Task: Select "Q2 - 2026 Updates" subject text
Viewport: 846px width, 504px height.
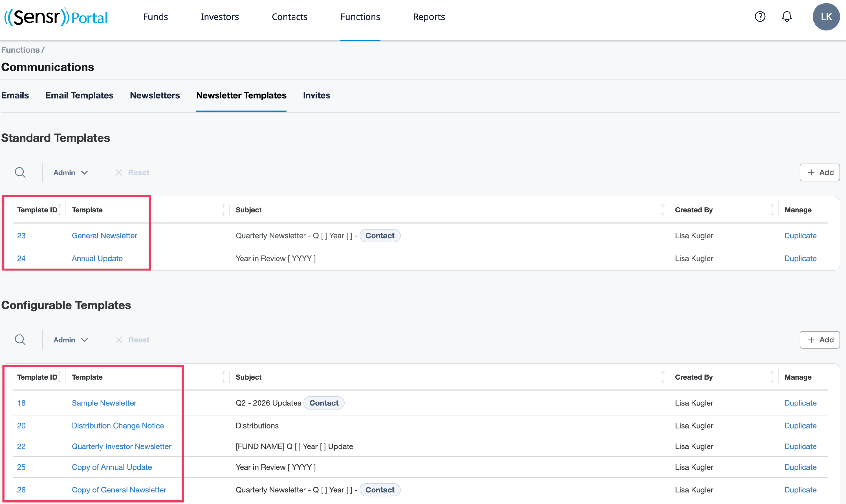Action: [x=268, y=403]
